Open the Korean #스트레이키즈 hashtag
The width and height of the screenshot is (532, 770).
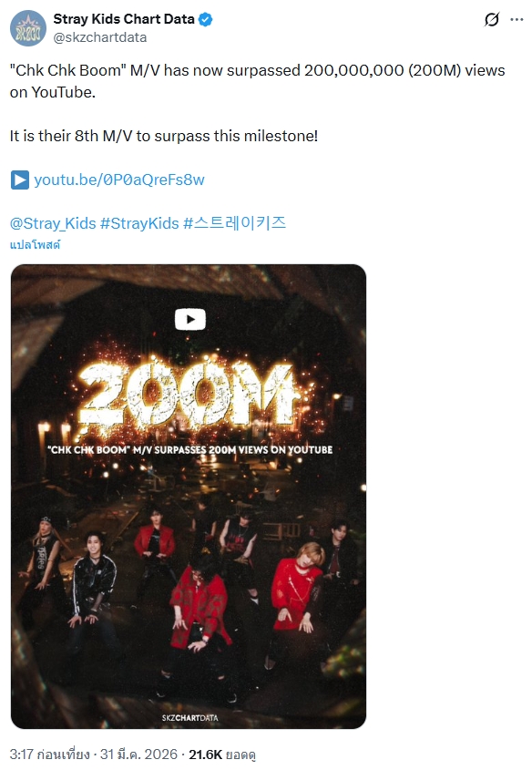[235, 223]
